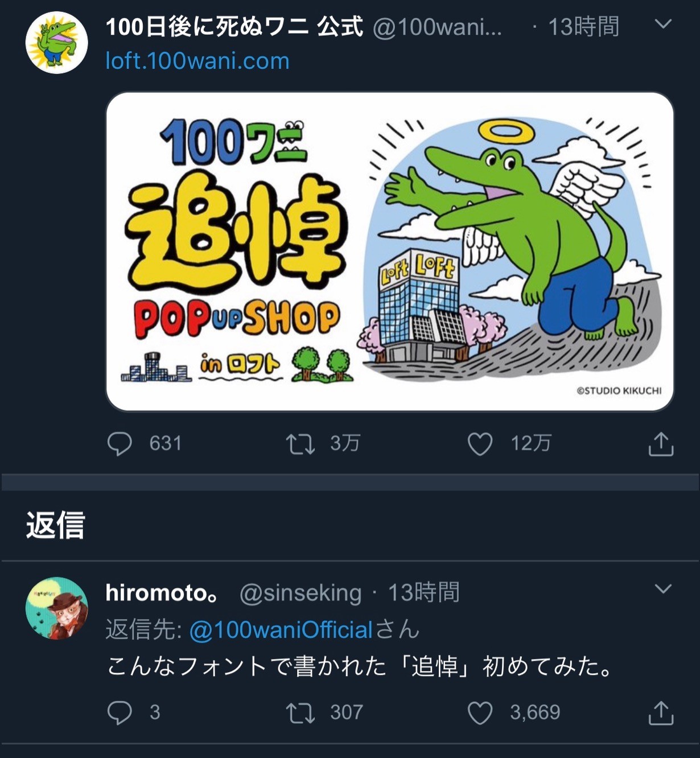Expand the options menu on hiromoto's reply
The width and height of the screenshot is (700, 758).
pyautogui.click(x=664, y=588)
